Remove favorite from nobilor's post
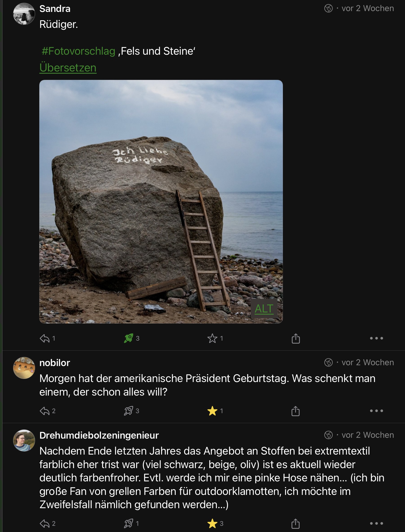The width and height of the screenshot is (405, 532). click(x=212, y=411)
